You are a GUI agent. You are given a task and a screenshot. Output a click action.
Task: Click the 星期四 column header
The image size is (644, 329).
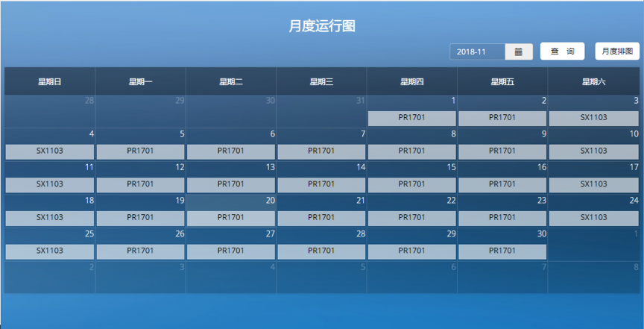(x=412, y=81)
